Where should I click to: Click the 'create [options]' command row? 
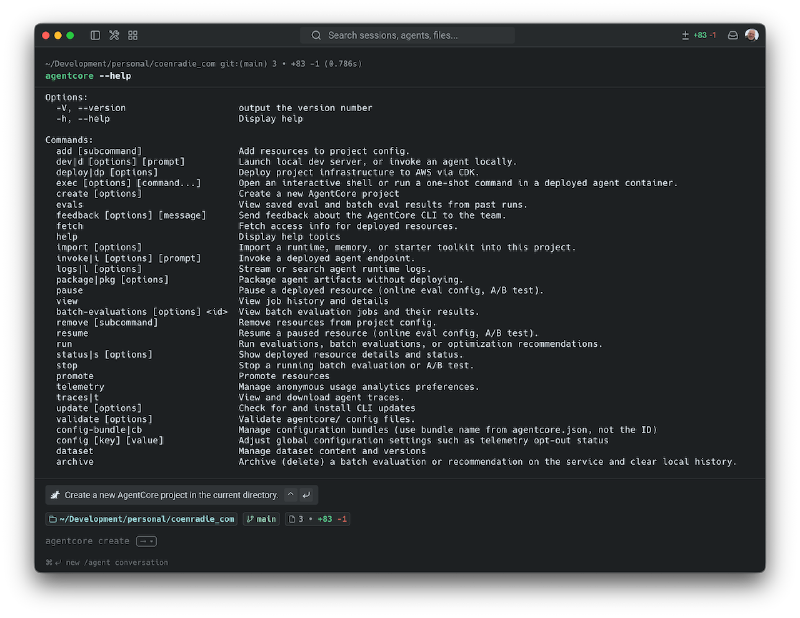point(99,193)
